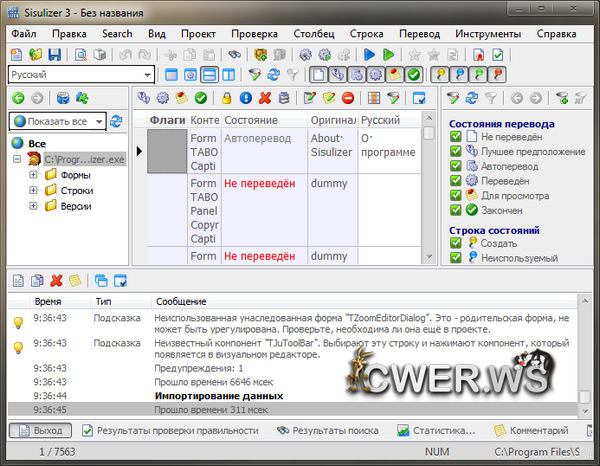Click the green checkmark icon in grid toolbar

(x=201, y=97)
